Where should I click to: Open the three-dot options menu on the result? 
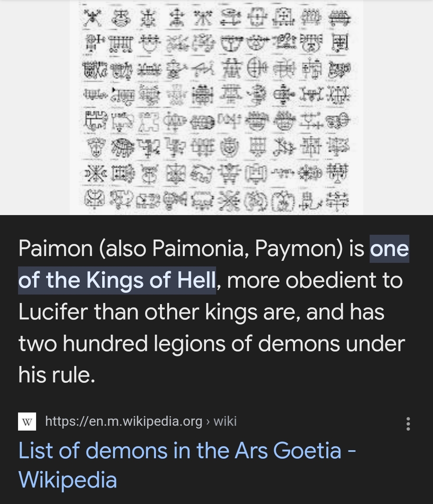[x=408, y=422]
